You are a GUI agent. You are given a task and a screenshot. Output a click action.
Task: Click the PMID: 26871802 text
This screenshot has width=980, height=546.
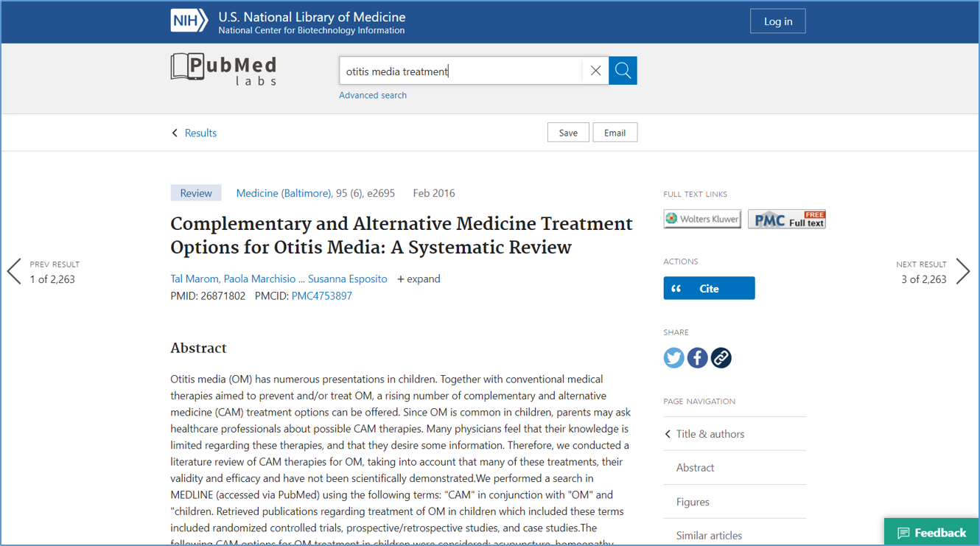[208, 295]
